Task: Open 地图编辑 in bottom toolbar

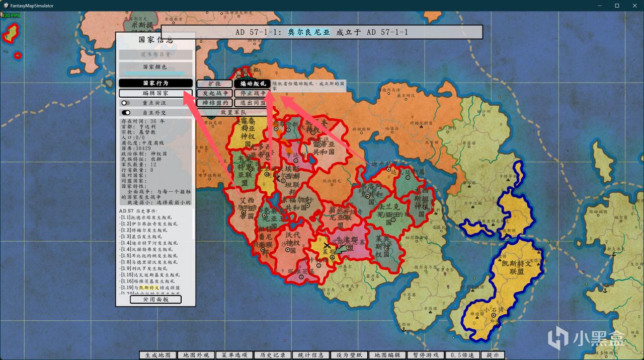Action: pyautogui.click(x=387, y=355)
